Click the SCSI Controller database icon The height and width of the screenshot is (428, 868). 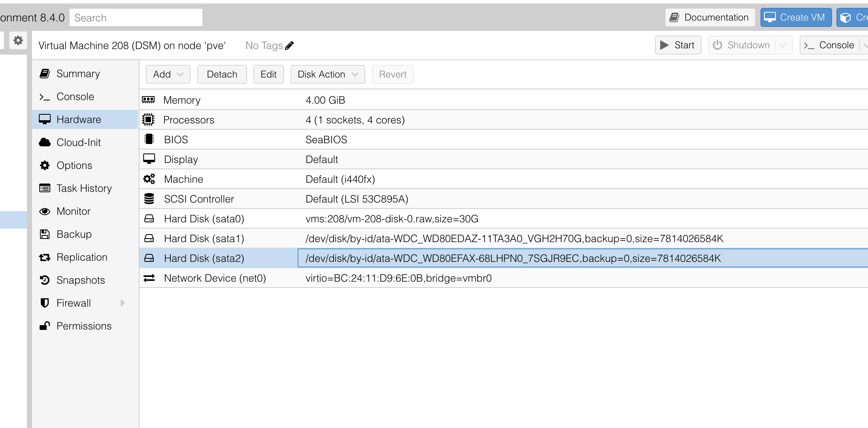149,199
